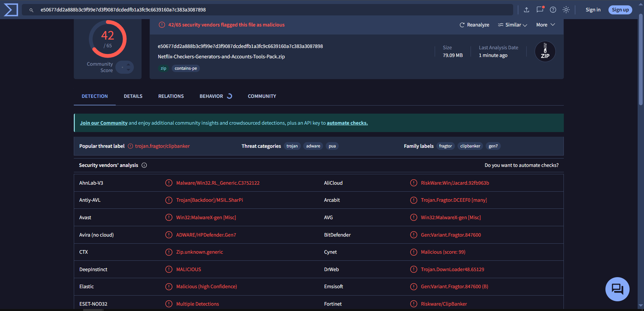
Task: Click the Reanalyze refresh icon
Action: 462,25
